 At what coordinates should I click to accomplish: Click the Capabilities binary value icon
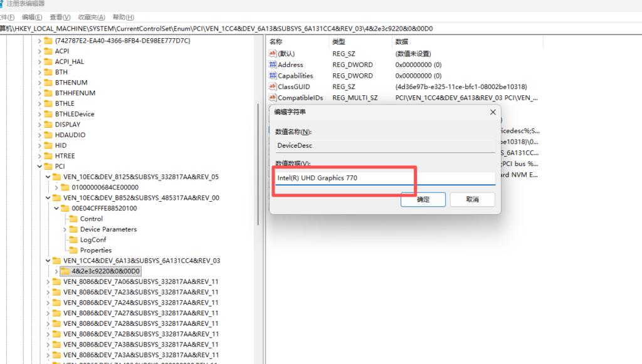pyautogui.click(x=273, y=76)
